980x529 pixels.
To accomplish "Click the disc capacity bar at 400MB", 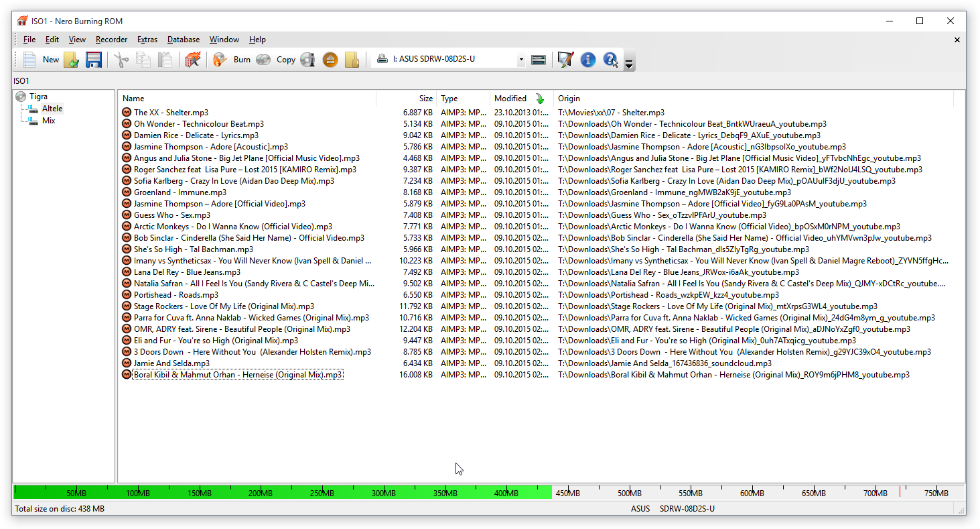I will 506,493.
